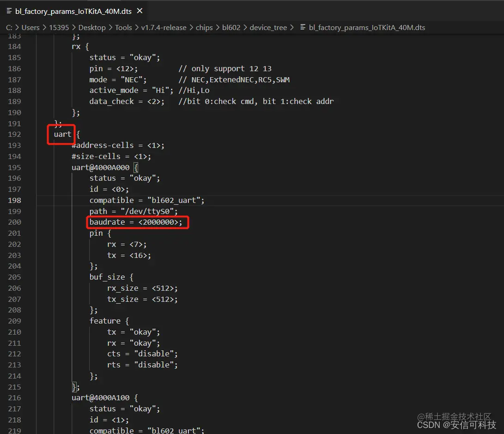Click 'cts = "disable";' text
Viewport: 504px width, 434px height.
pos(142,354)
